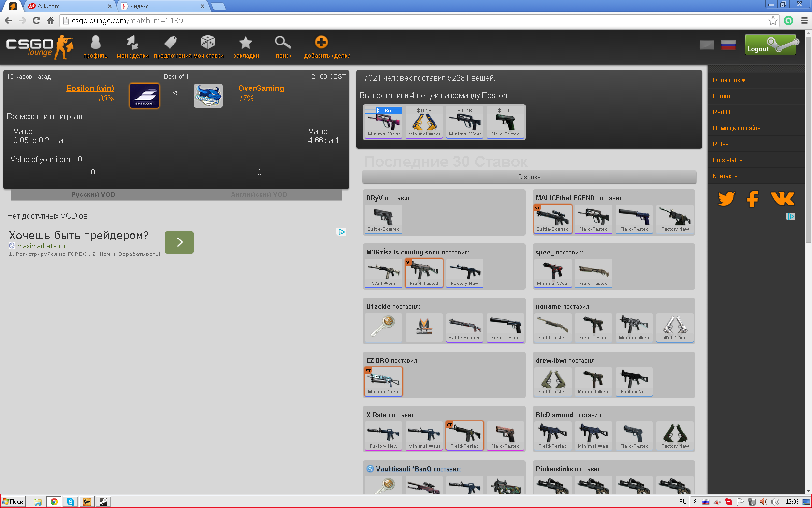Select the $0.59 Minimal Wear bet item
This screenshot has height=508, width=812.
(424, 122)
